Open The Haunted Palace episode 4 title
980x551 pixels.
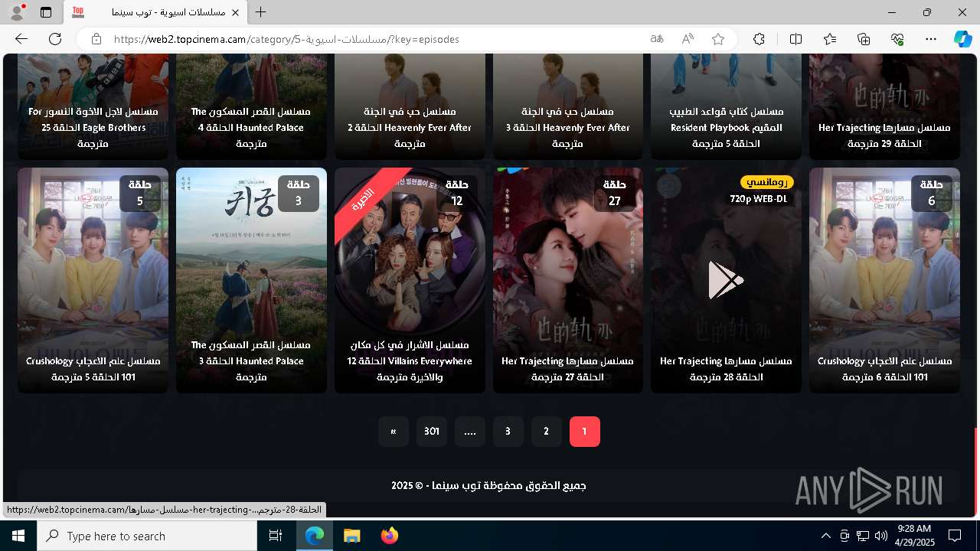point(251,127)
